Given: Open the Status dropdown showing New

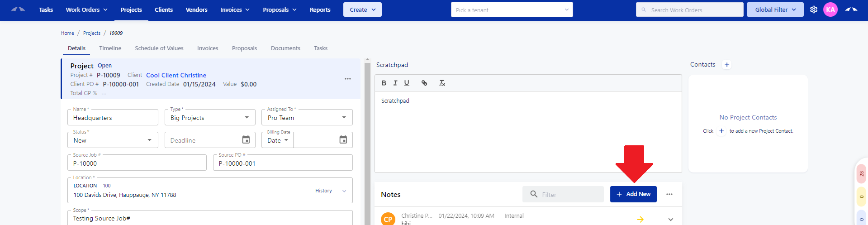Looking at the screenshot, I should pos(113,140).
